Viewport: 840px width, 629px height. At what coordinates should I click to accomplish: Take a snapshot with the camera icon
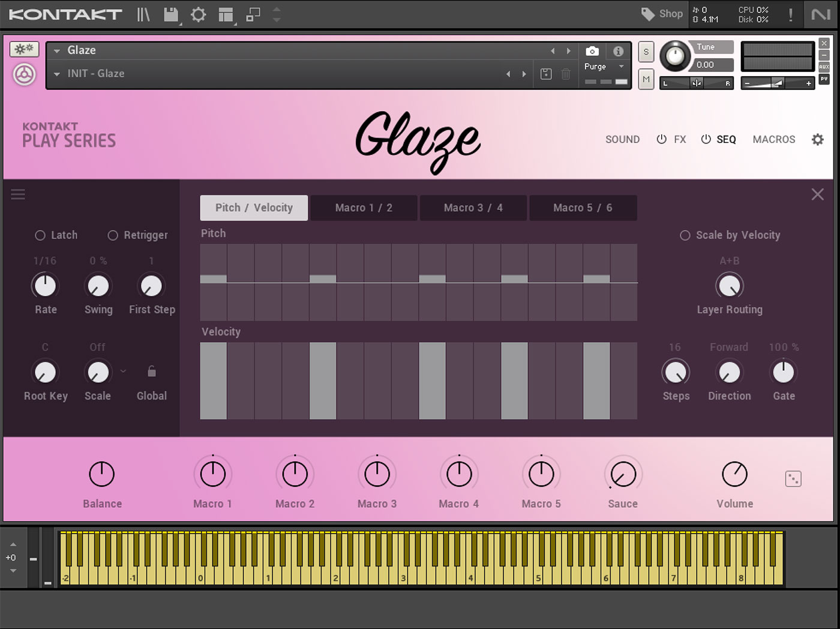(x=592, y=51)
